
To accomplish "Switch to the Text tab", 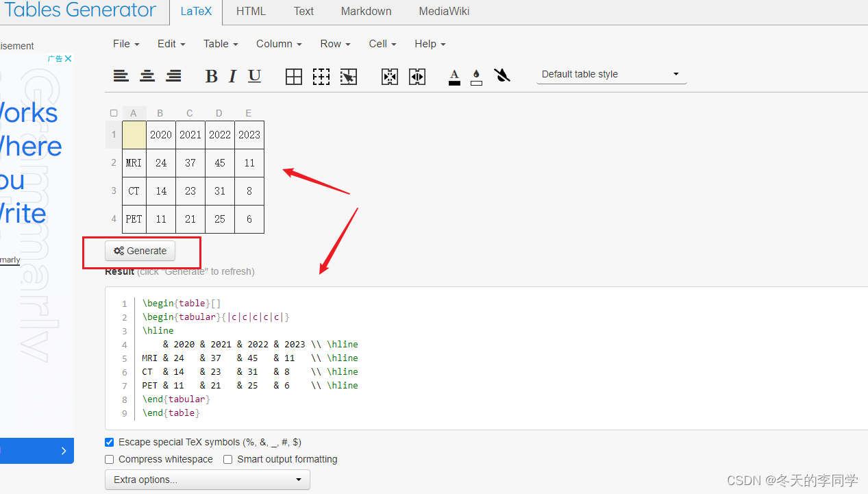I will [x=303, y=12].
